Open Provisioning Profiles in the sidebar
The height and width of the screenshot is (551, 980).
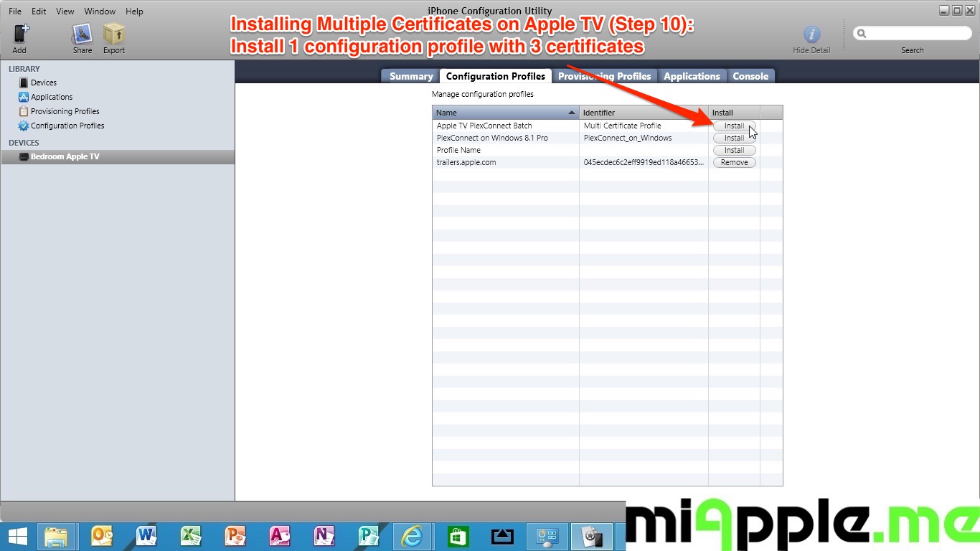(65, 111)
